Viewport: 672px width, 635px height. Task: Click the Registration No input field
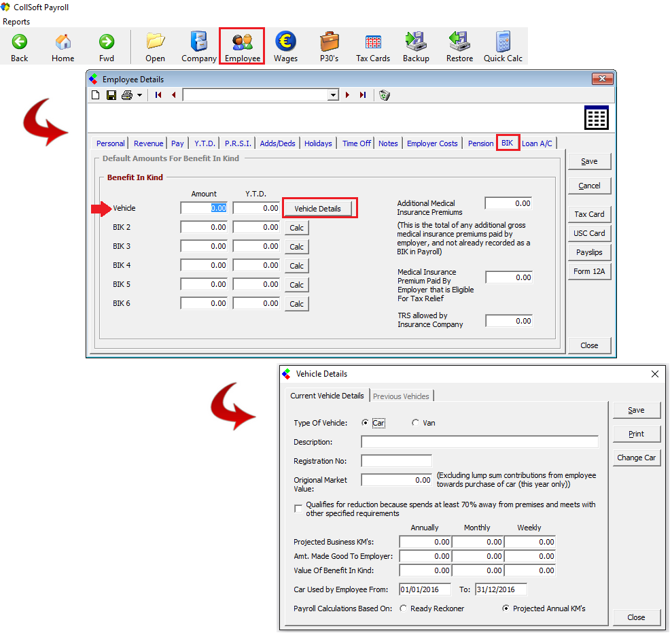coord(396,461)
